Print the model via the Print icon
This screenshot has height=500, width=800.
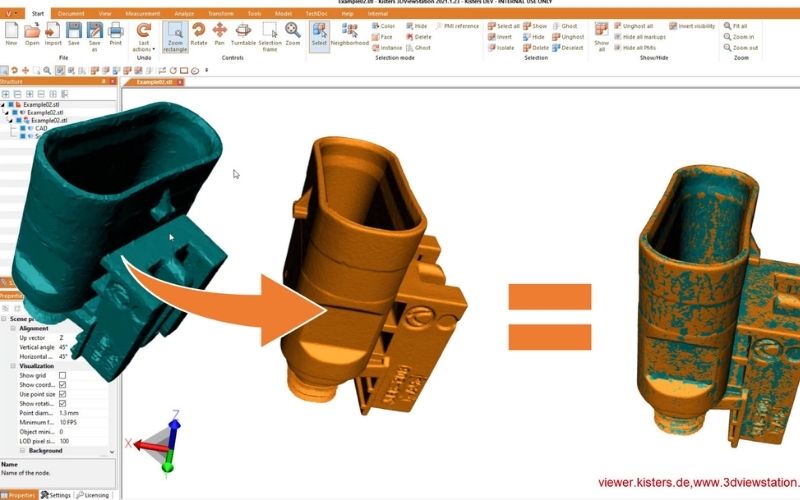click(x=116, y=31)
